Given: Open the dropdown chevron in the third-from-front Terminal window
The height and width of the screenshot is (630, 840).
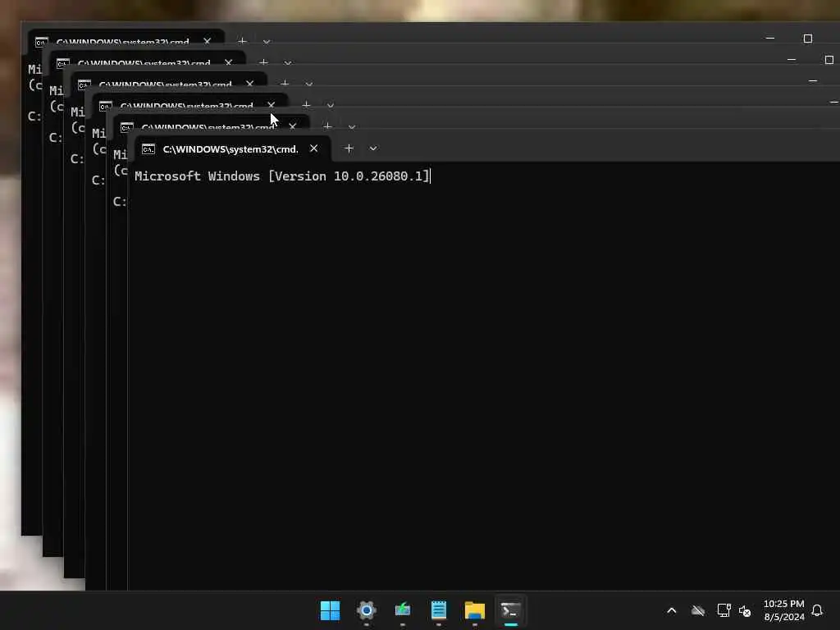Looking at the screenshot, I should coord(331,106).
